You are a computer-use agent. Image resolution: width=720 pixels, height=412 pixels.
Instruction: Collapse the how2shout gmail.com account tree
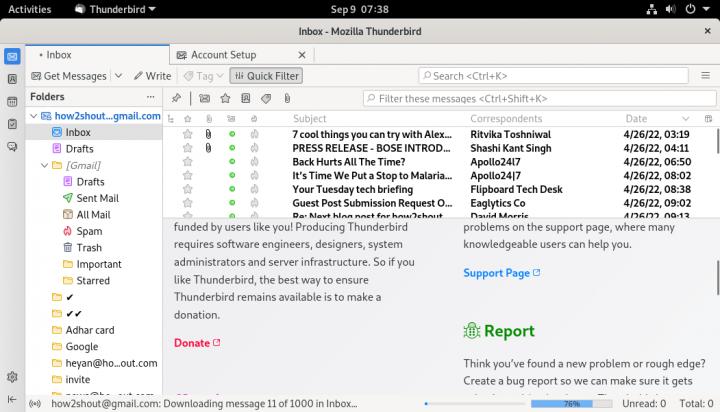pos(33,117)
